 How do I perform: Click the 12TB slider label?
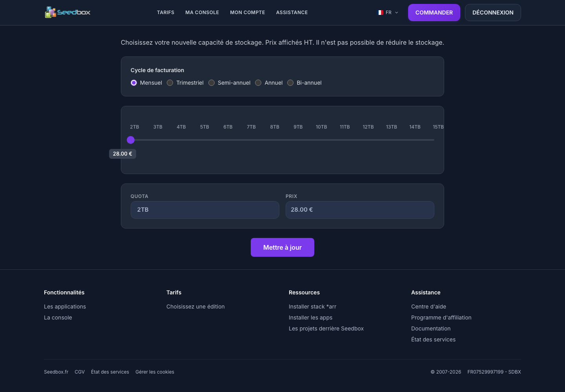tap(368, 127)
